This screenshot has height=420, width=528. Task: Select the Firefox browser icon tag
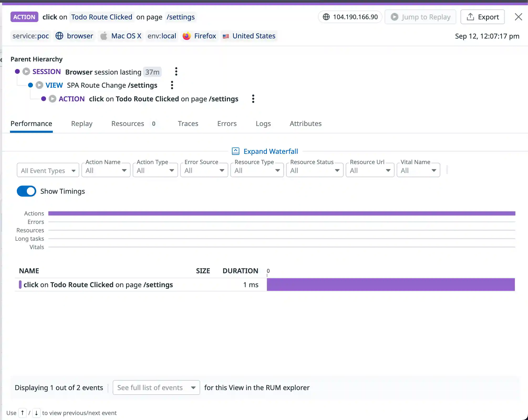(187, 36)
